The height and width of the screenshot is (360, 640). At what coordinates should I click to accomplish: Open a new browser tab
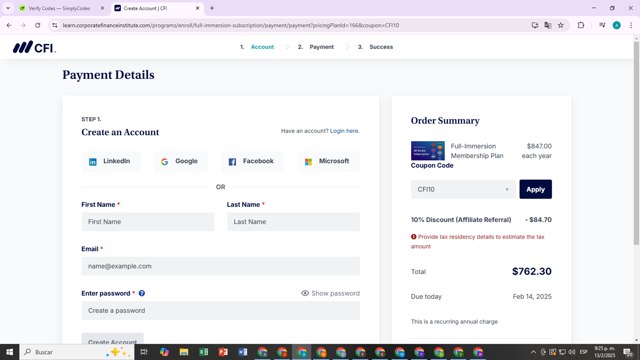click(x=212, y=8)
